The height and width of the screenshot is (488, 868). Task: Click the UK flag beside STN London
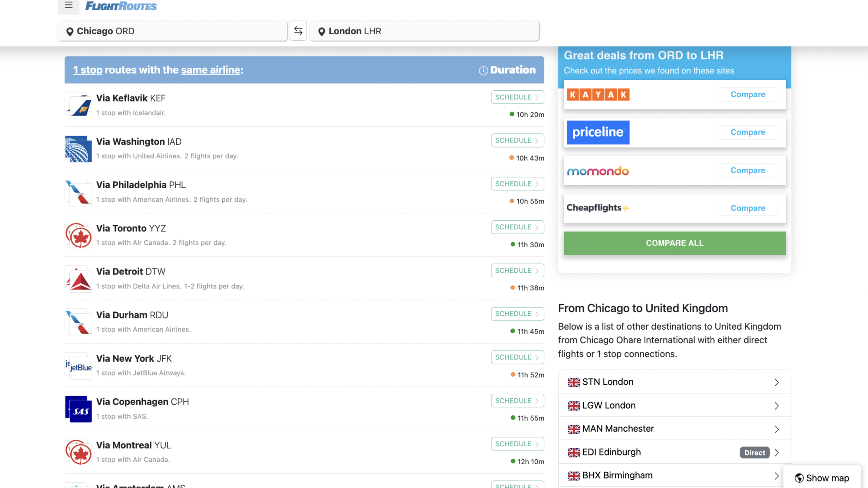click(x=574, y=382)
